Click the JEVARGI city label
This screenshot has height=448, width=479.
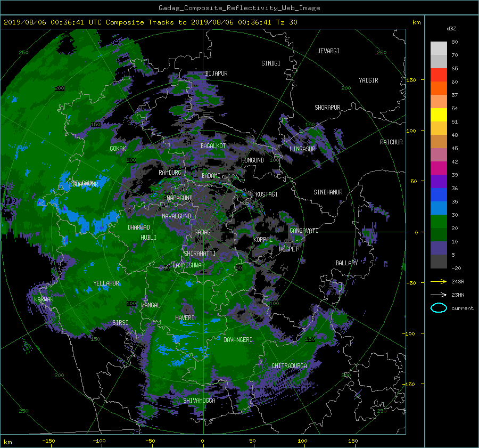click(x=328, y=51)
